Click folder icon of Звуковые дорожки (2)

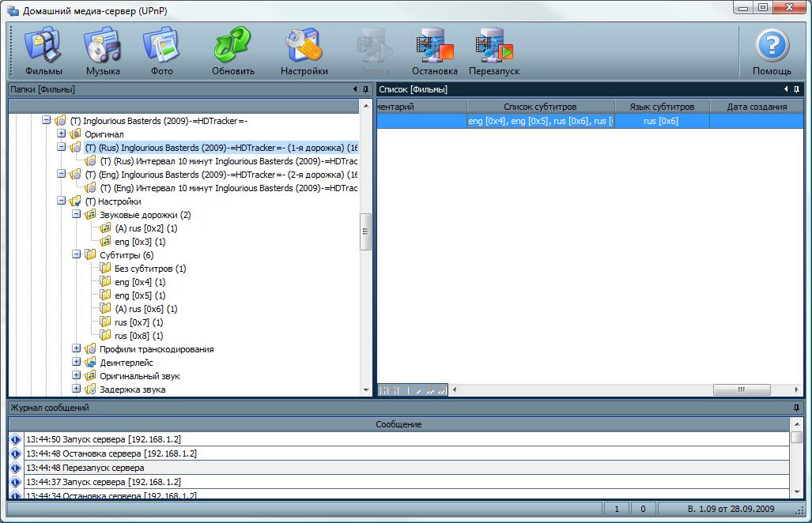tap(90, 215)
